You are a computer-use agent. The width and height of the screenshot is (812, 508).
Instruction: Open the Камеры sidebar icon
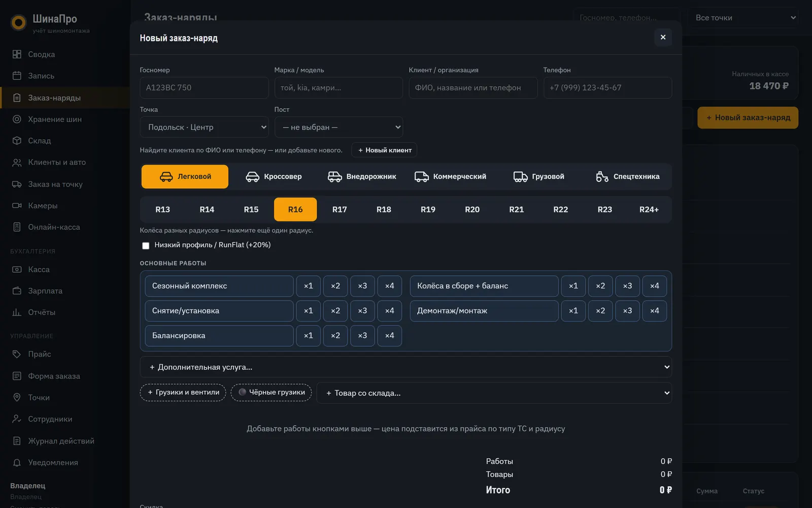[17, 206]
